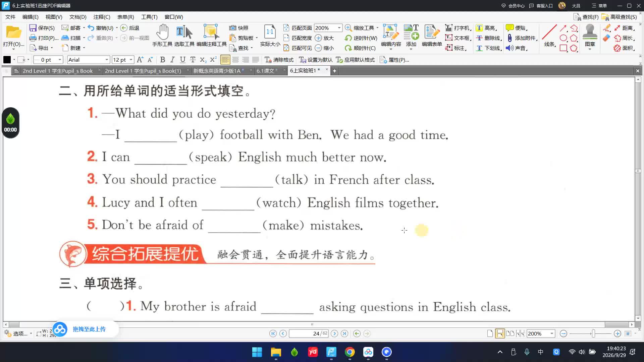Screen dimensions: 644x362
Task: Open the 12 pt font size dropdown
Action: [131, 60]
